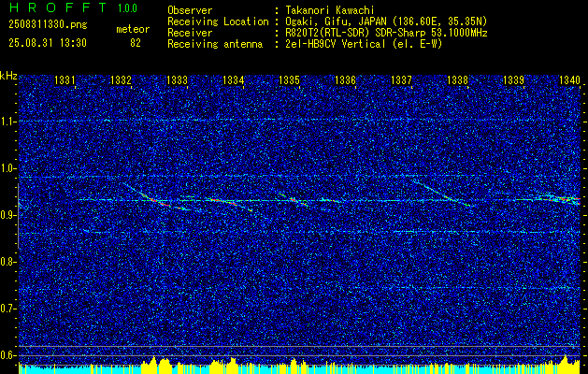Click the meteor count value 82
Screen dimensions: 588x374
click(x=136, y=43)
